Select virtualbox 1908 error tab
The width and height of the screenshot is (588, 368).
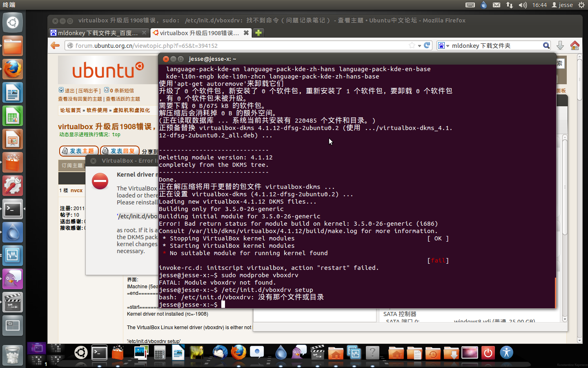(x=195, y=33)
